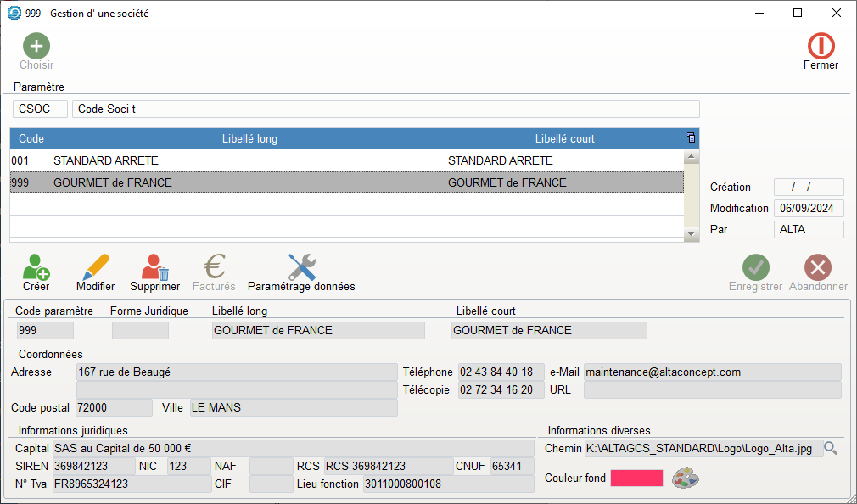
Task: Open the color palette picker icon
Action: coord(686,479)
